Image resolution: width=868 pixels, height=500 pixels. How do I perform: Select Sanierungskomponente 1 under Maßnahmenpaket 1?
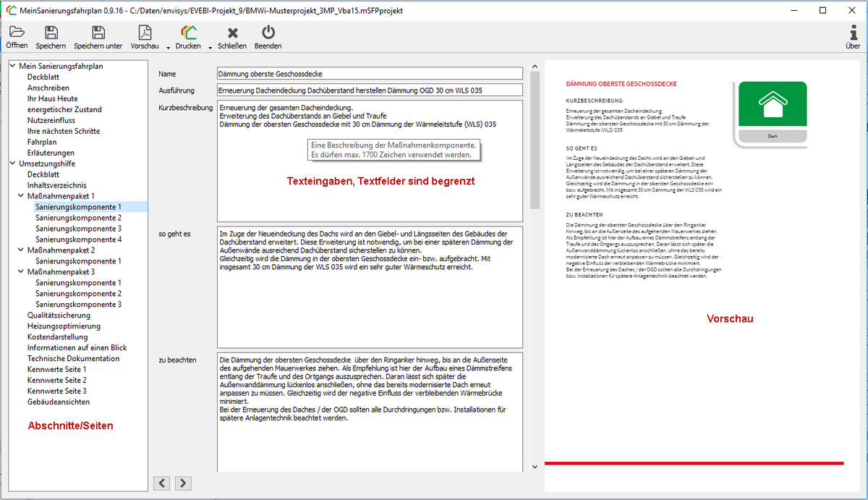pos(79,207)
